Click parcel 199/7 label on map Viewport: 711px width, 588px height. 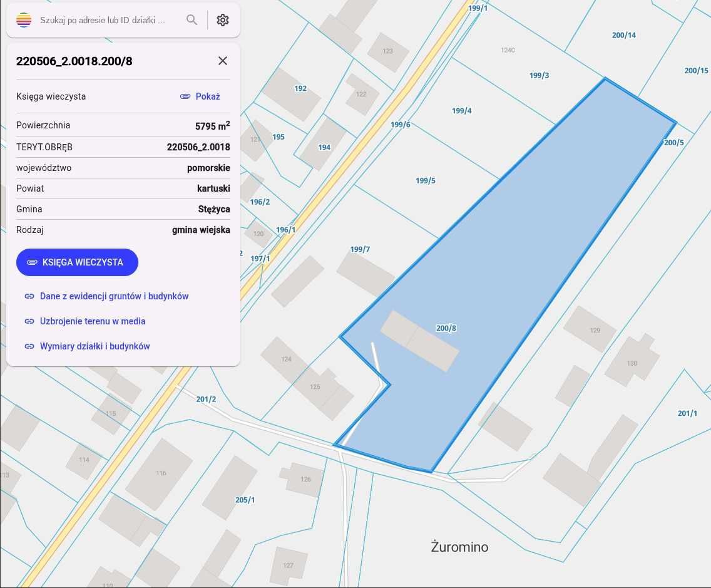(360, 249)
